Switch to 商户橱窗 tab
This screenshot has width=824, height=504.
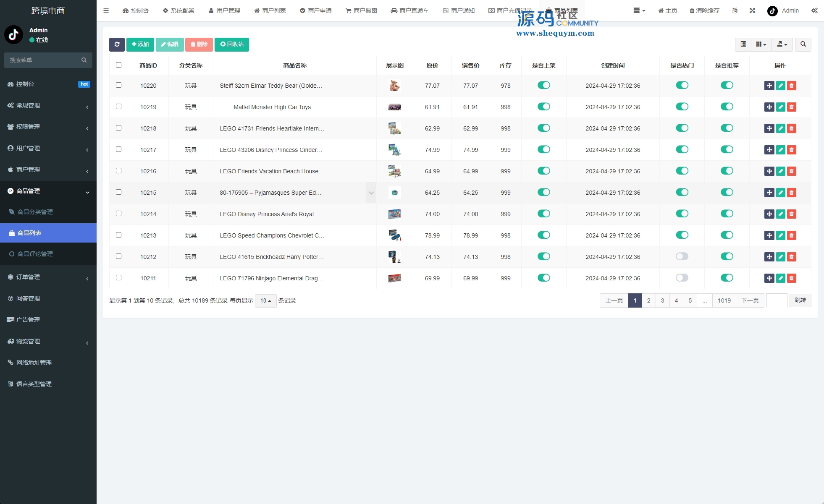click(362, 10)
